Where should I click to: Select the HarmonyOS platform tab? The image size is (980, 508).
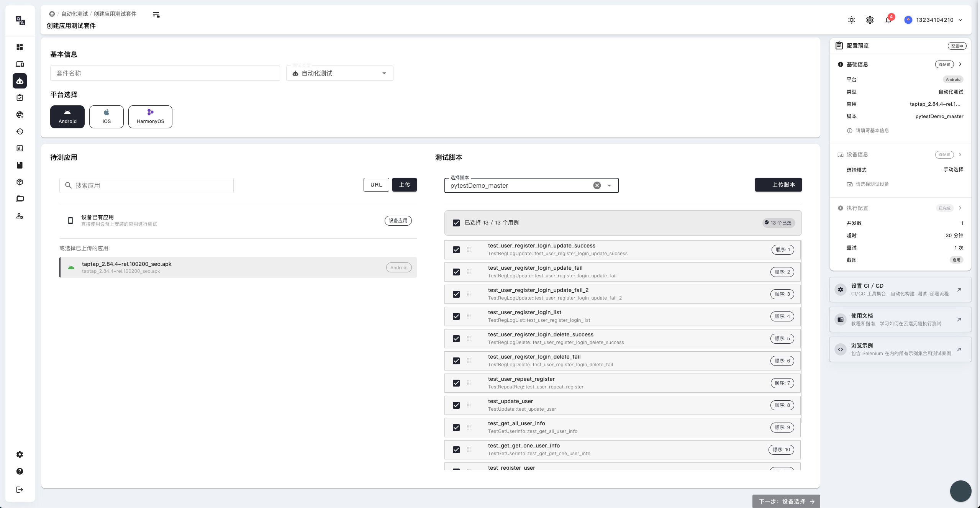point(150,117)
